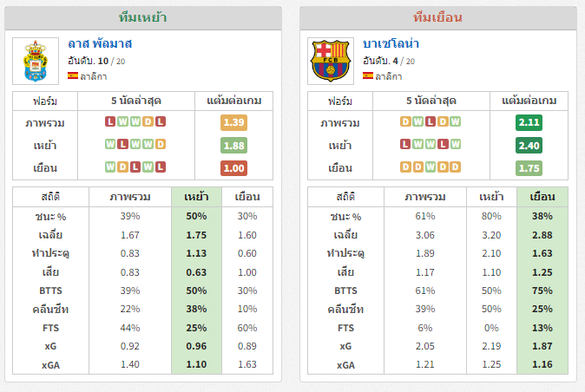Click Spanish flag under บาเซโลน่า
The height and width of the screenshot is (392, 585).
point(368,75)
